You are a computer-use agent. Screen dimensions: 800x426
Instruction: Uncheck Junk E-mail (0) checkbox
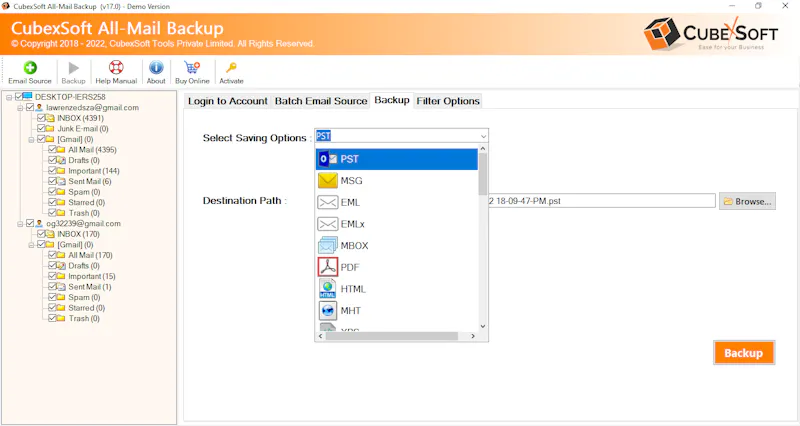41,129
